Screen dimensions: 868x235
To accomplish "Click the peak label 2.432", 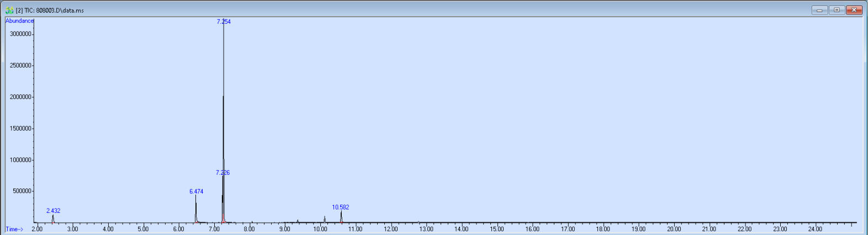I will (x=53, y=211).
